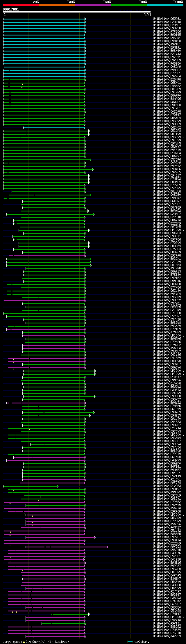Click the Large gaps legend text at bottom
This screenshot has height=644, width=186.
pyautogui.click(x=36, y=642)
